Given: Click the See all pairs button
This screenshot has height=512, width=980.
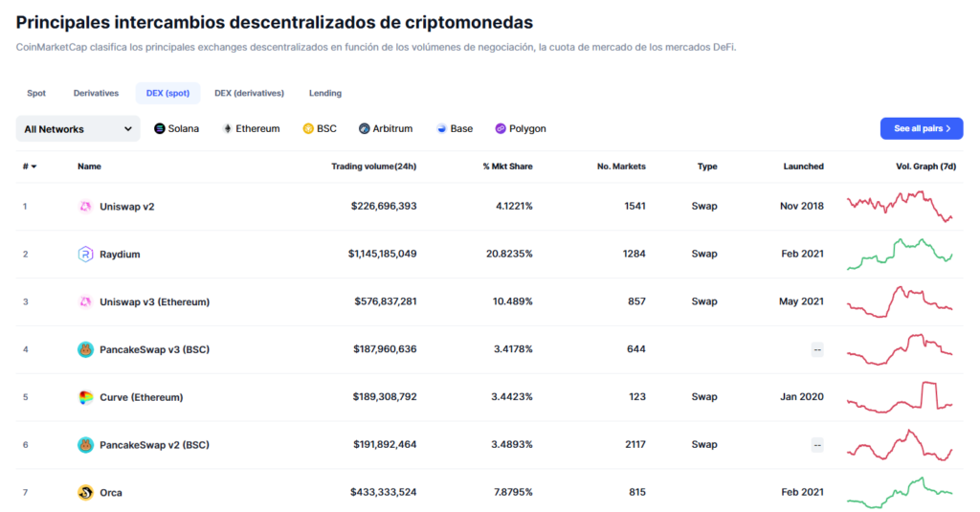Looking at the screenshot, I should (922, 129).
